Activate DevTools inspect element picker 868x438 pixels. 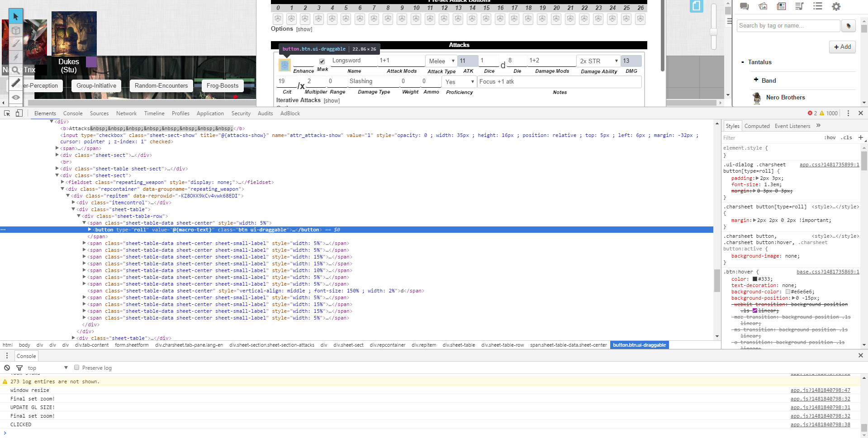(7, 113)
